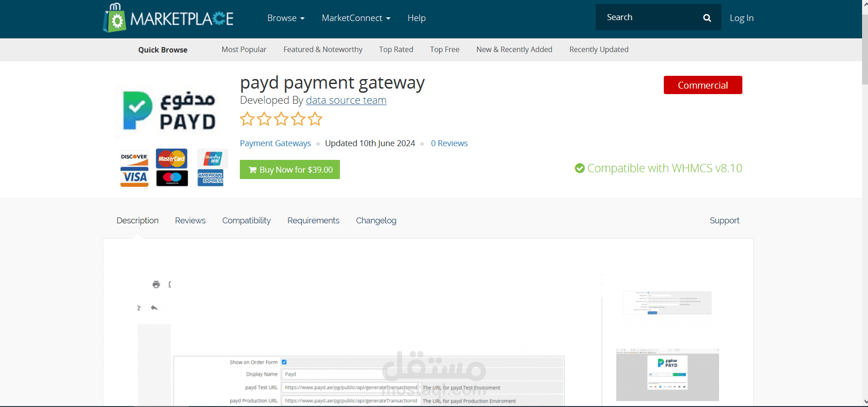
Task: Click the American Express logo
Action: point(211,178)
